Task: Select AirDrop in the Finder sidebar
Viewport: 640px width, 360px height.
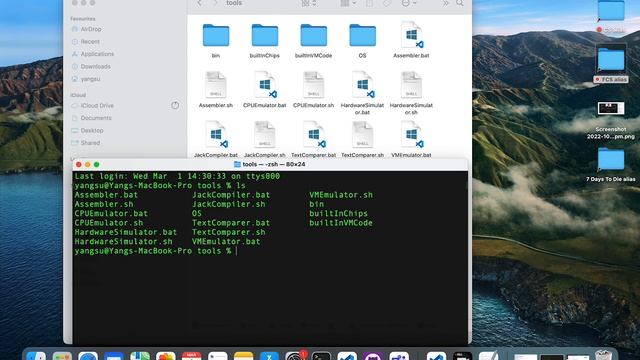Action: point(91,29)
